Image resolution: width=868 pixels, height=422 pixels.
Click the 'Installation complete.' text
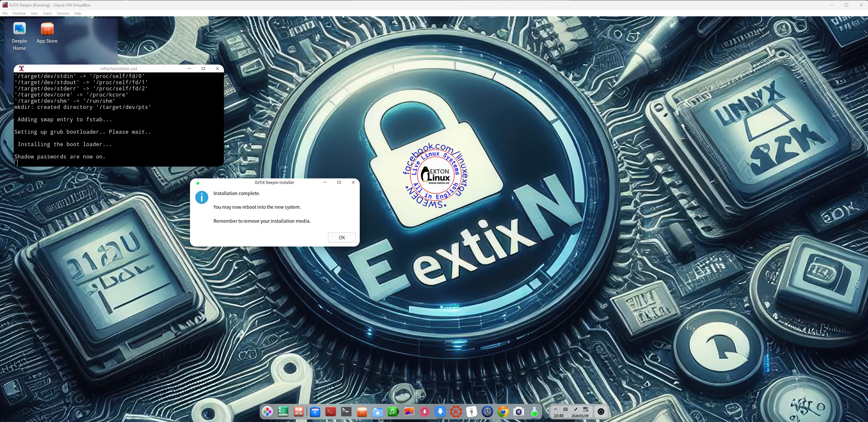237,193
